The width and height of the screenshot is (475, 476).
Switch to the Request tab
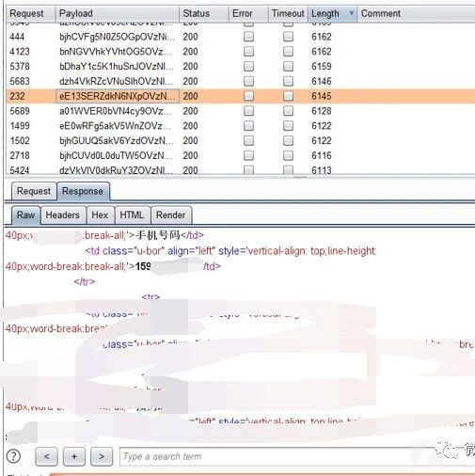[x=34, y=191]
